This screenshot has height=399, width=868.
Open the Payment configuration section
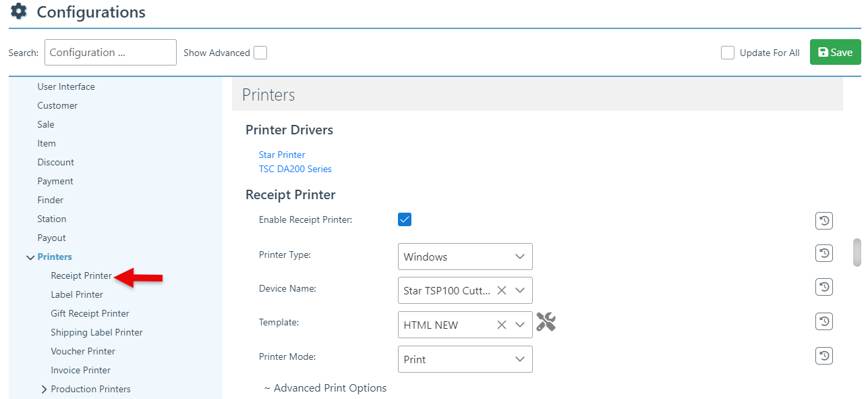tap(55, 181)
